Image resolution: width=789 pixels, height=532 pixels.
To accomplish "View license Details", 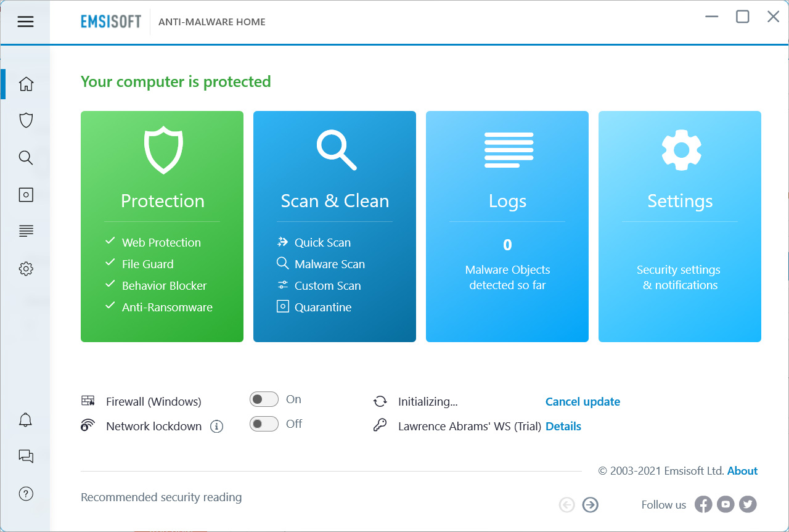I will pyautogui.click(x=563, y=426).
